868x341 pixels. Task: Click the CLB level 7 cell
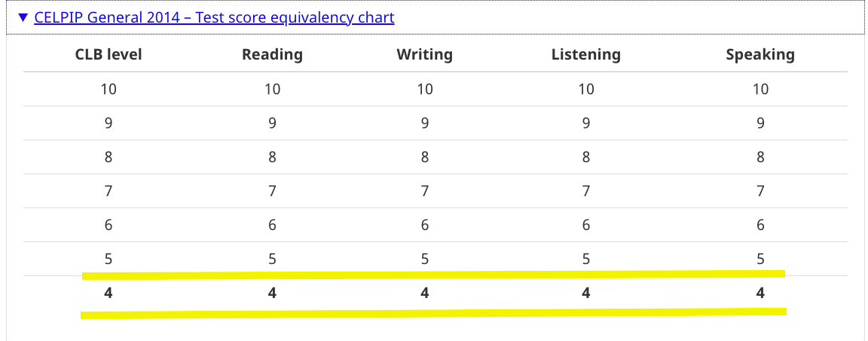[x=108, y=191]
